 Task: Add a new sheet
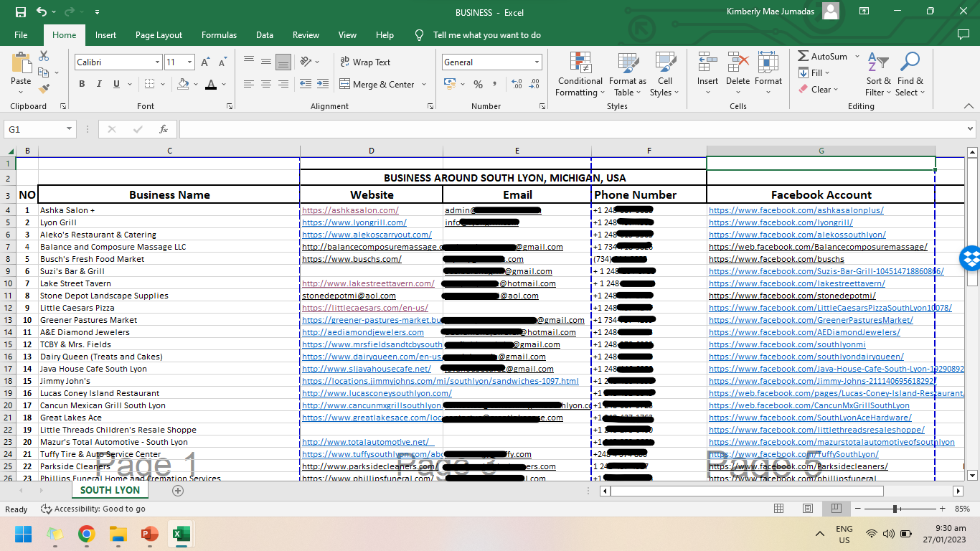tap(178, 491)
